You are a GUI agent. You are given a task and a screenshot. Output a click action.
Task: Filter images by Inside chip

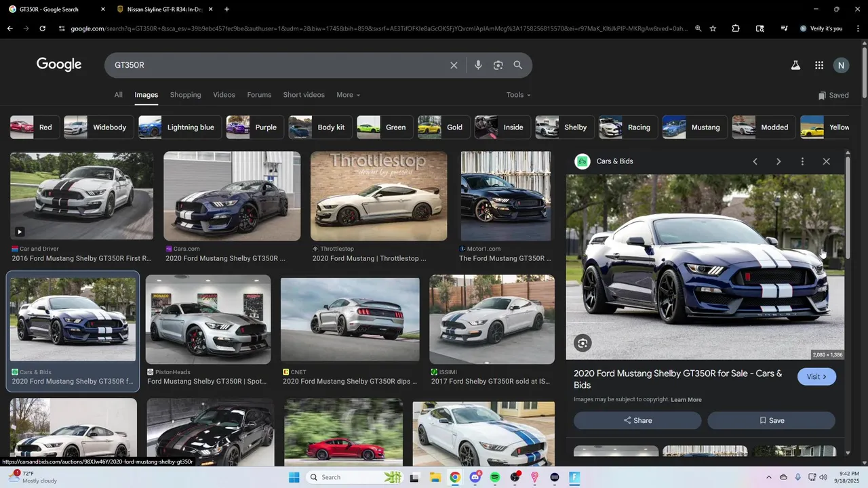click(502, 127)
